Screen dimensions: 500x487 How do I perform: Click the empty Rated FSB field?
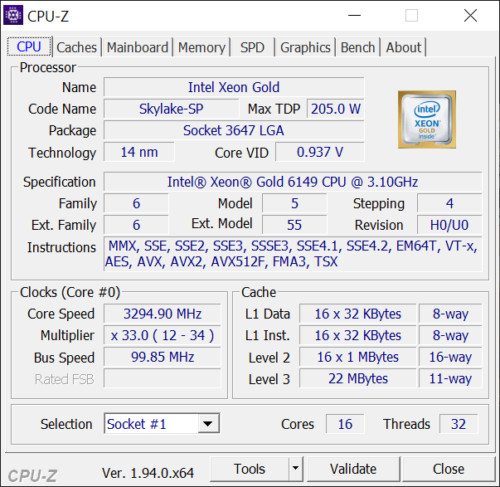[x=162, y=379]
